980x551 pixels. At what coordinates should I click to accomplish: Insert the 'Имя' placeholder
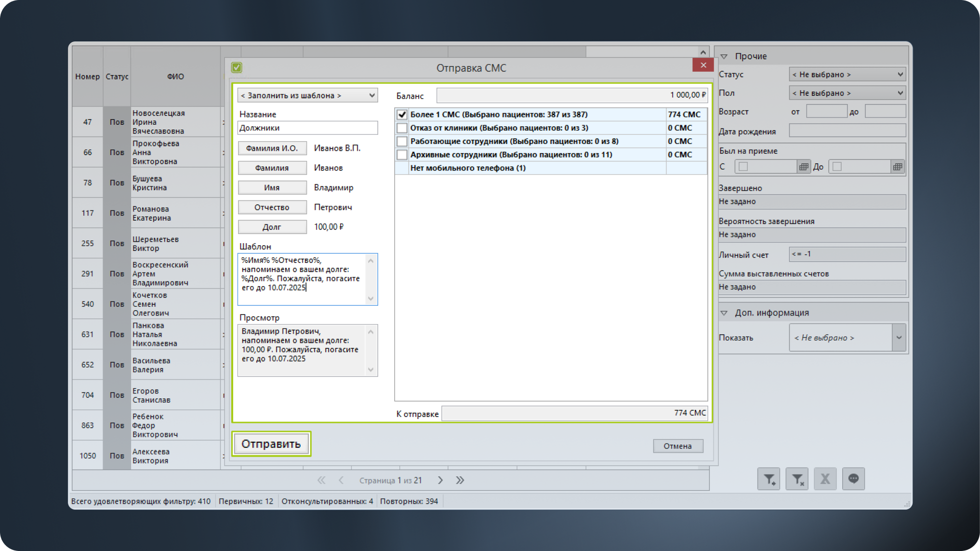coord(272,188)
